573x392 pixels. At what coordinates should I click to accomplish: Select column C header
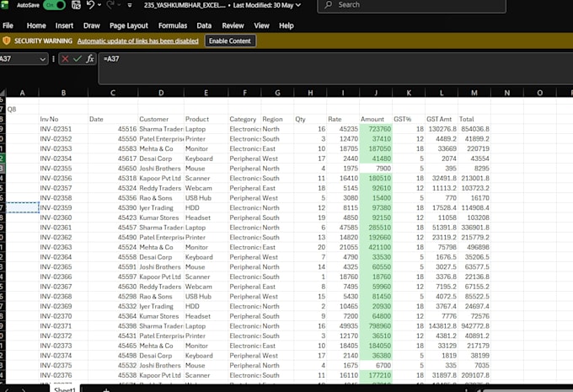point(113,93)
